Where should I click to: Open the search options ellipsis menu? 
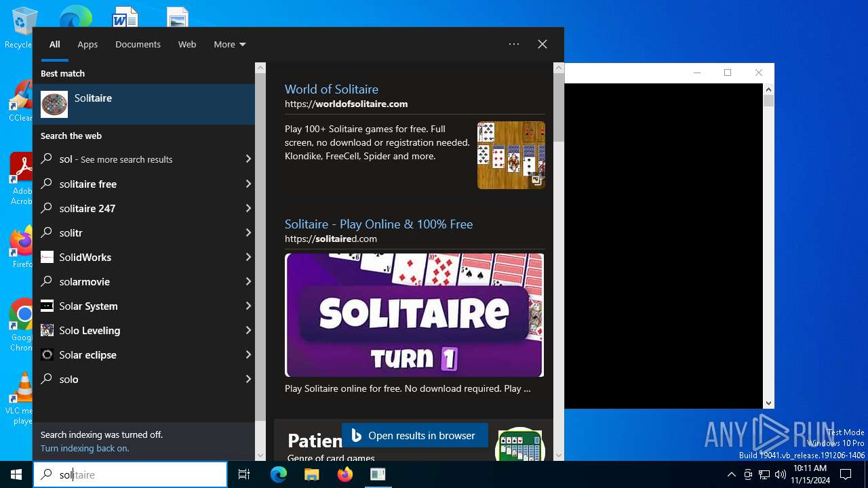tap(514, 44)
